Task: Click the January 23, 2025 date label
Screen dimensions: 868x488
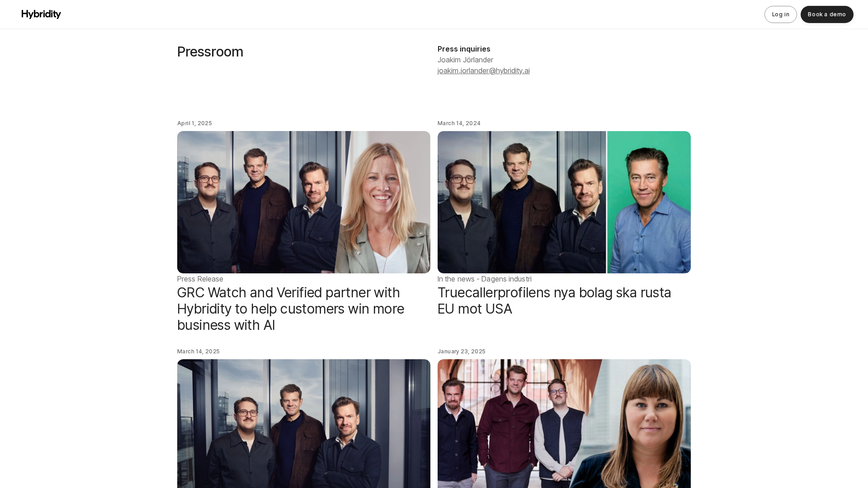Action: (x=462, y=352)
